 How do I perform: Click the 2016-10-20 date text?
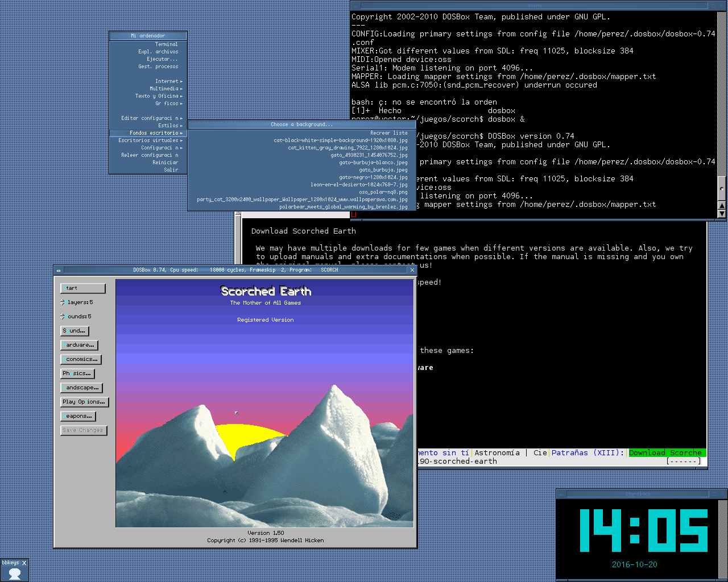pyautogui.click(x=635, y=564)
